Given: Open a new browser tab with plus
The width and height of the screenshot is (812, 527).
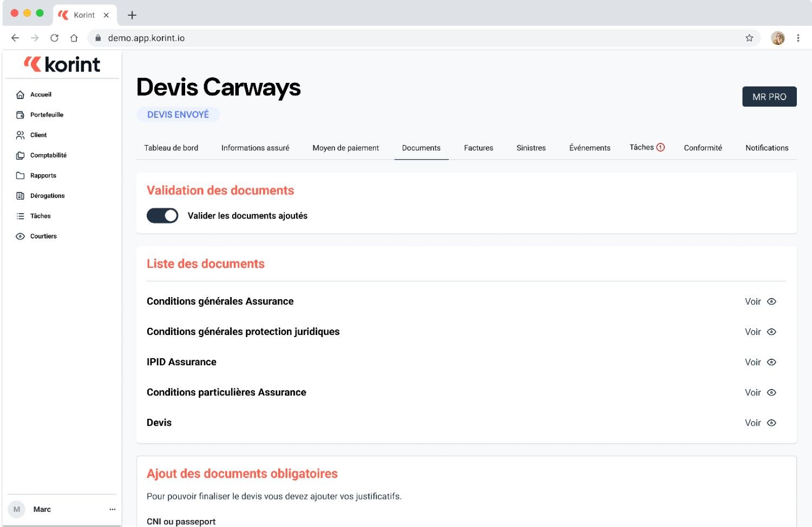Looking at the screenshot, I should tap(132, 15).
